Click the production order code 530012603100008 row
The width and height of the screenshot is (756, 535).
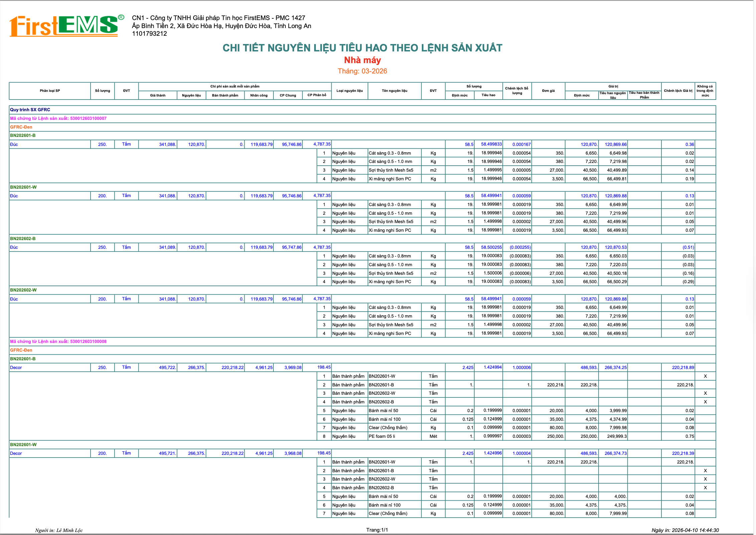(x=362, y=342)
